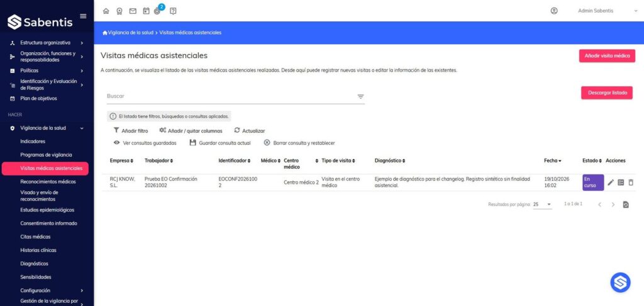Sort by Diagnóstico column
Viewport: 644px width, 306px height.
[x=390, y=161]
